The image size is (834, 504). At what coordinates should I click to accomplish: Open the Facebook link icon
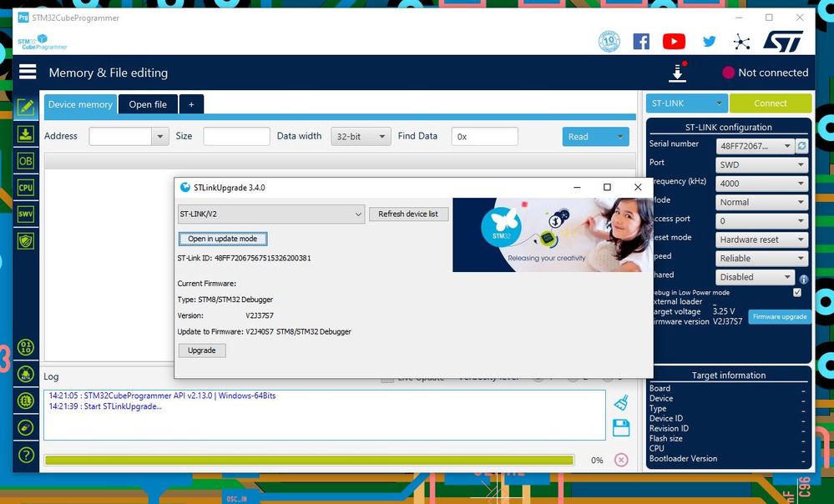pyautogui.click(x=641, y=41)
